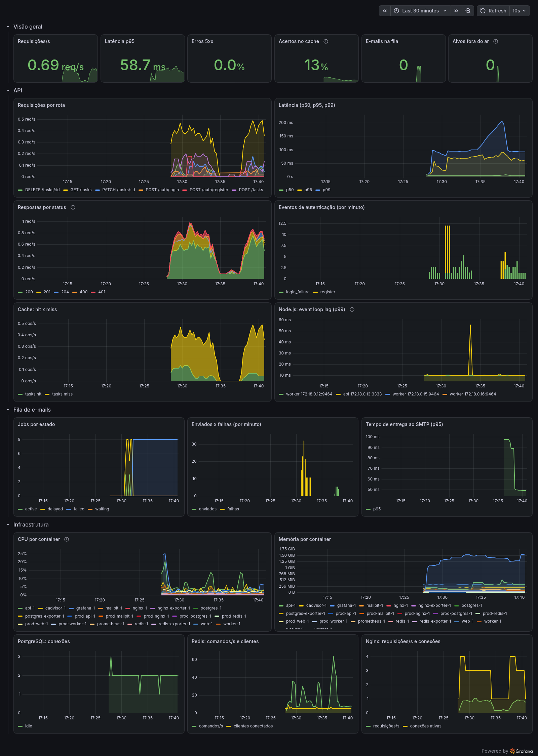The width and height of the screenshot is (538, 756).
Task: Zoom out time range magnifier icon
Action: (468, 11)
